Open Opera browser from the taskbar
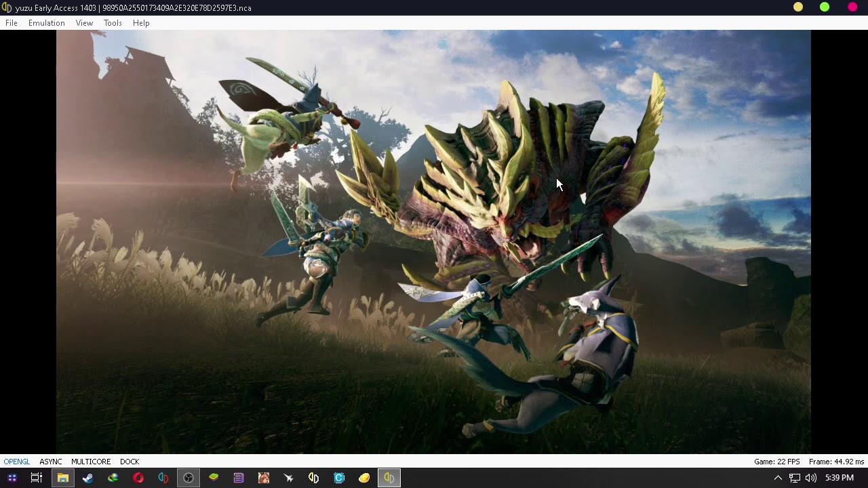 coord(138,478)
